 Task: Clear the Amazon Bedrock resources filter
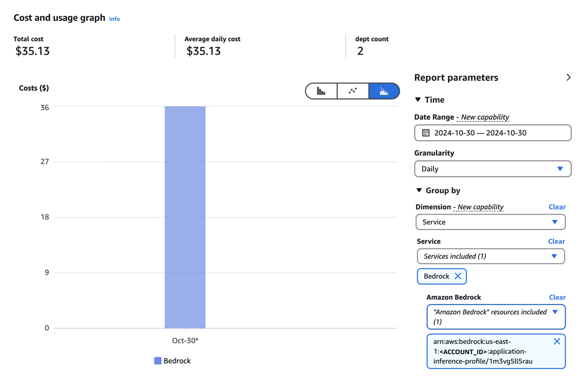(x=557, y=297)
